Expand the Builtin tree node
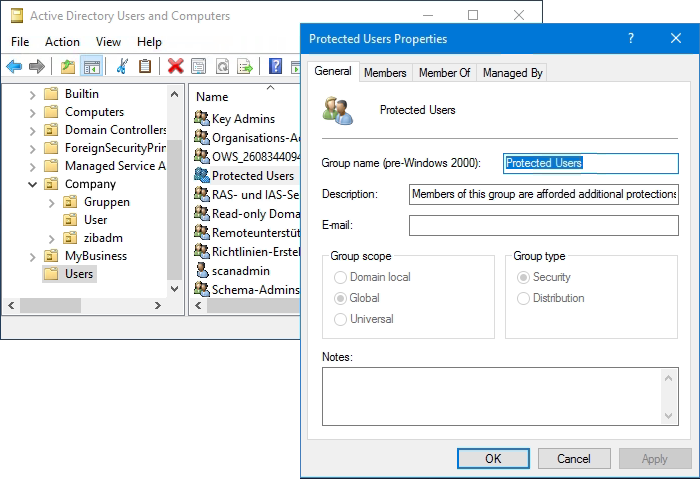This screenshot has height=479, width=700. click(x=32, y=95)
